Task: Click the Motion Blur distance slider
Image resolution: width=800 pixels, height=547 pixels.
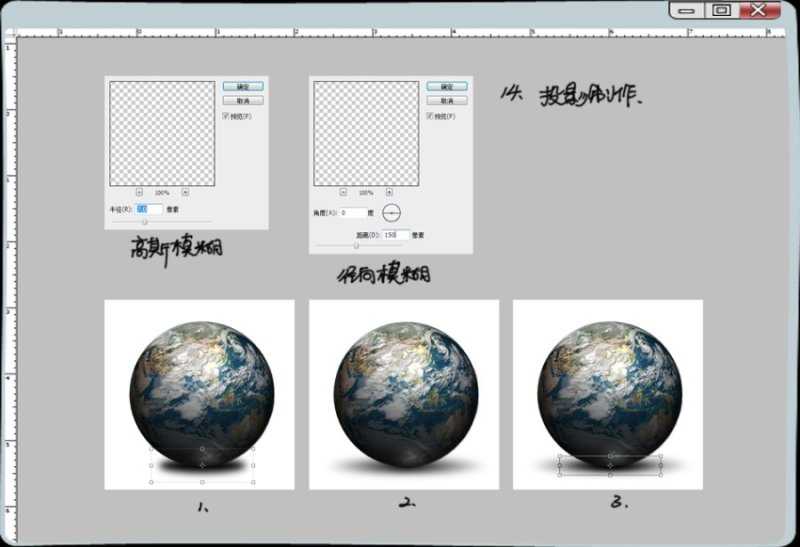Action: coord(356,245)
